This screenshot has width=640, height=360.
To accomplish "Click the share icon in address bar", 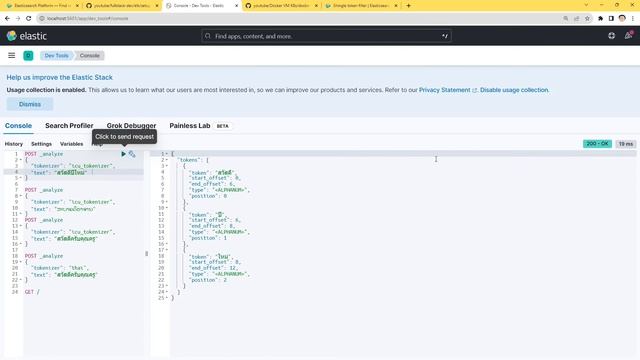I will click(576, 18).
